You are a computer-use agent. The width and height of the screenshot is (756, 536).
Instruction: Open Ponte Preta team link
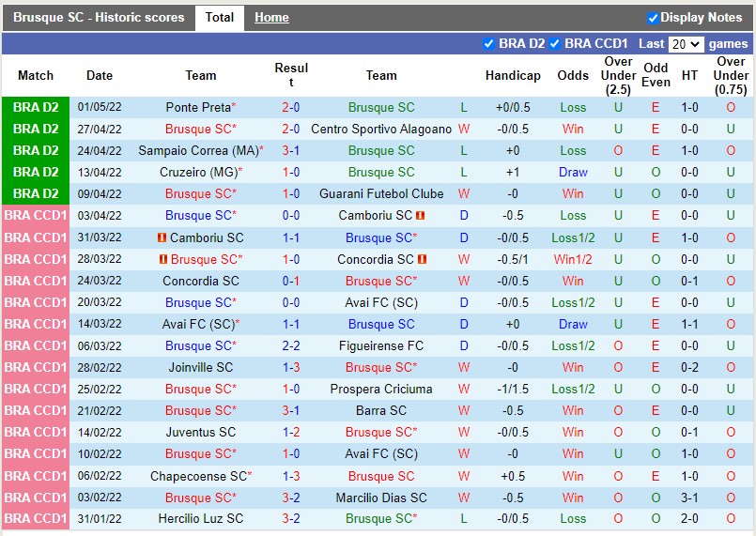(x=198, y=108)
